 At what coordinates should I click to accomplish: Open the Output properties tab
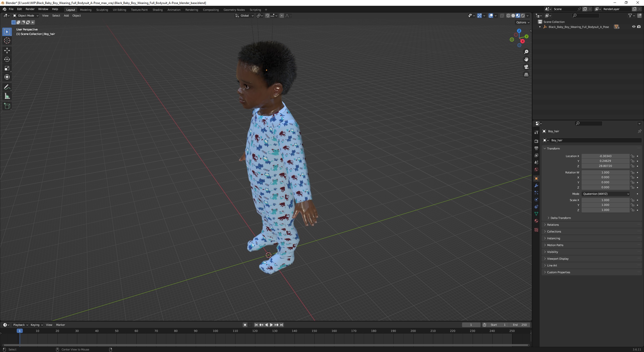click(x=536, y=148)
